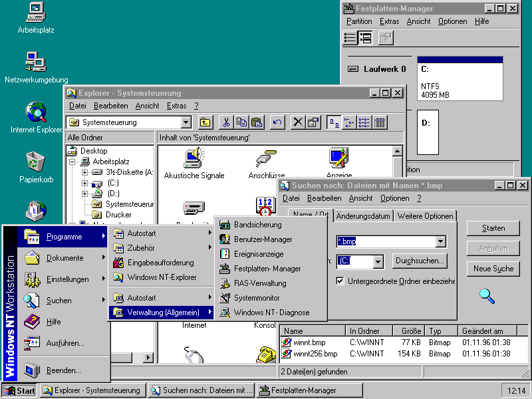Disable Untergeordnete Ordner einbeziehen

tap(340, 281)
